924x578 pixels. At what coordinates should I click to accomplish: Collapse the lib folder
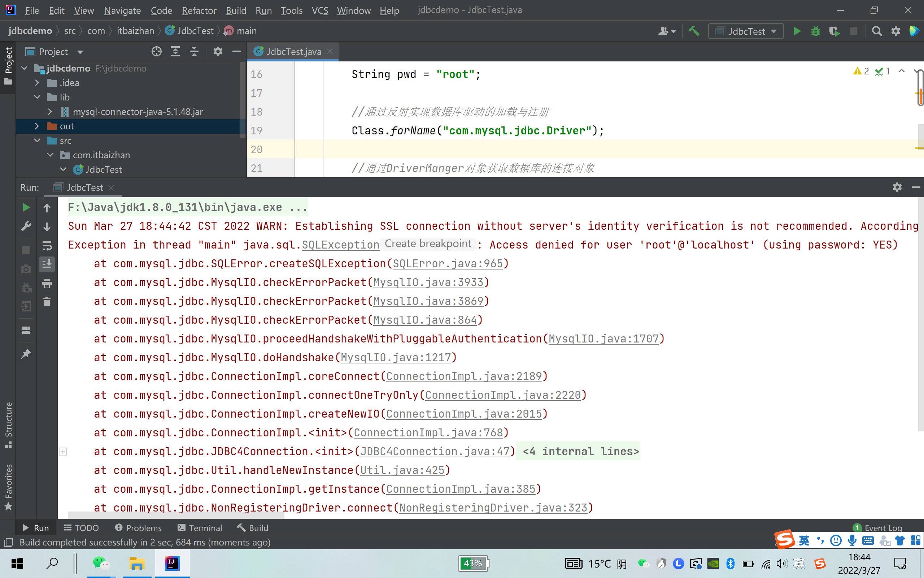point(37,97)
